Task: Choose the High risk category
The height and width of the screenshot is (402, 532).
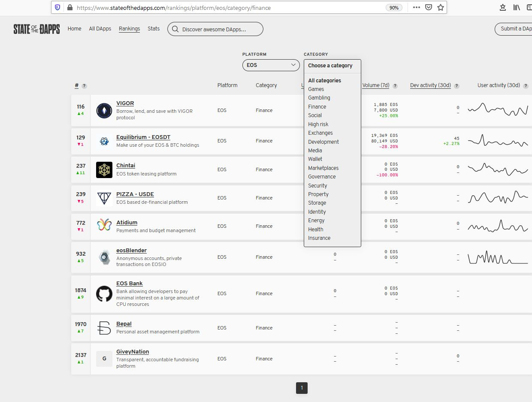Action: (x=318, y=124)
